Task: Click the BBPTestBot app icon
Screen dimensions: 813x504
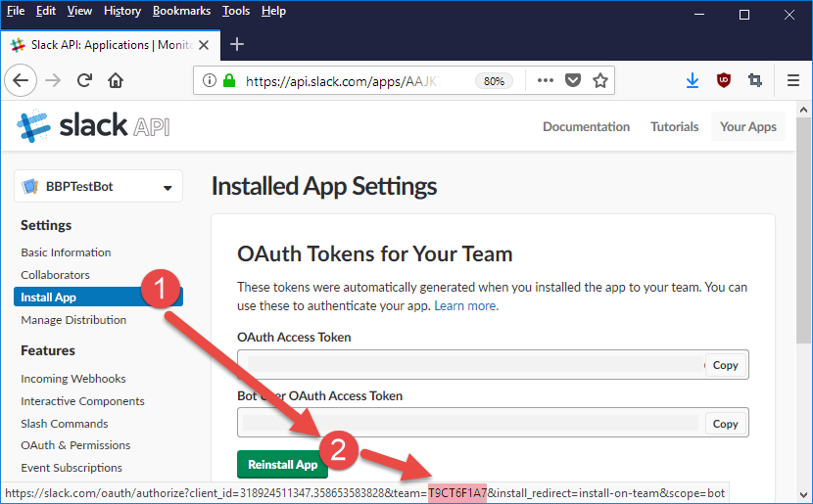Action: pos(29,187)
